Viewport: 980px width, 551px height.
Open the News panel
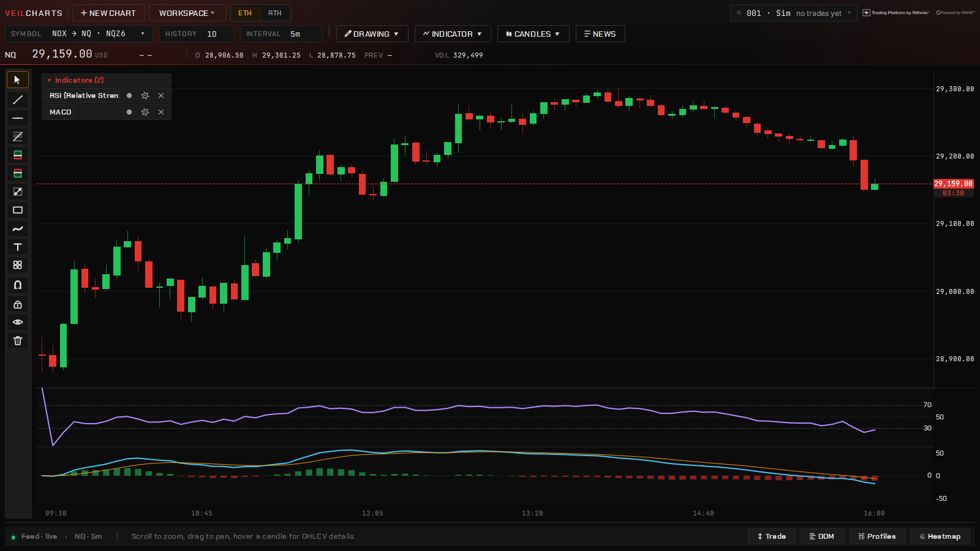(x=600, y=34)
